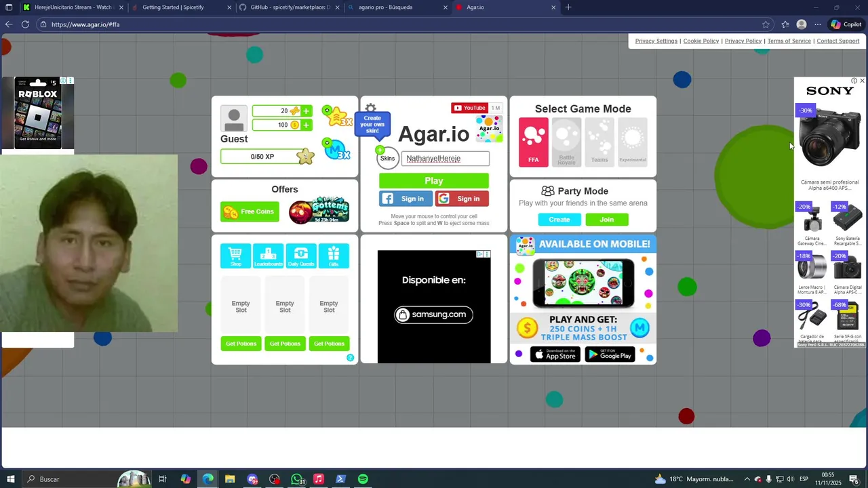
Task: Click the Create your own skin bubble
Action: pyautogui.click(x=372, y=124)
